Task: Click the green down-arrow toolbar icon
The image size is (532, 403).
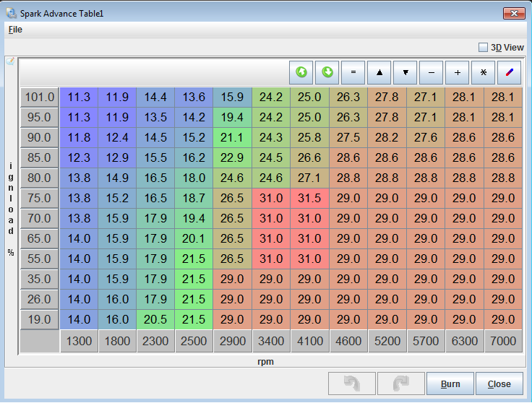Action: pyautogui.click(x=327, y=72)
